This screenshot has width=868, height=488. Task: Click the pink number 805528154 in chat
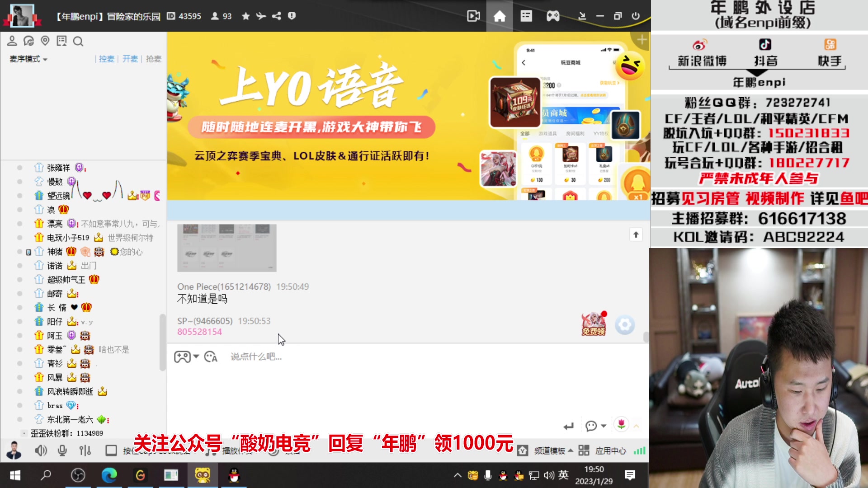[199, 332]
